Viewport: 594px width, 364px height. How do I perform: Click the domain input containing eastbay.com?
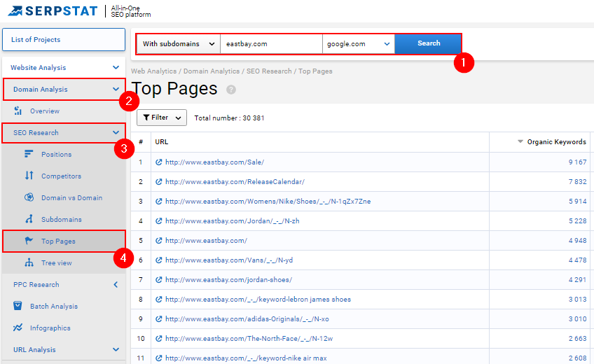click(x=271, y=44)
